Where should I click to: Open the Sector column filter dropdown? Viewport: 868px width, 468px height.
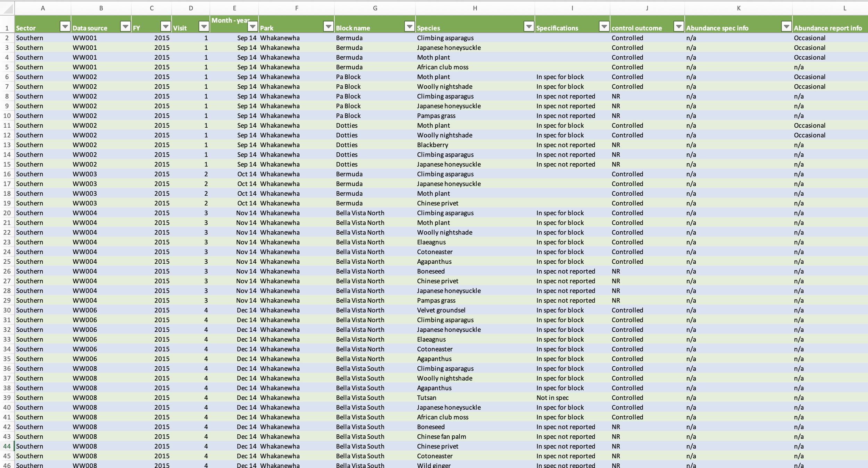pos(65,27)
